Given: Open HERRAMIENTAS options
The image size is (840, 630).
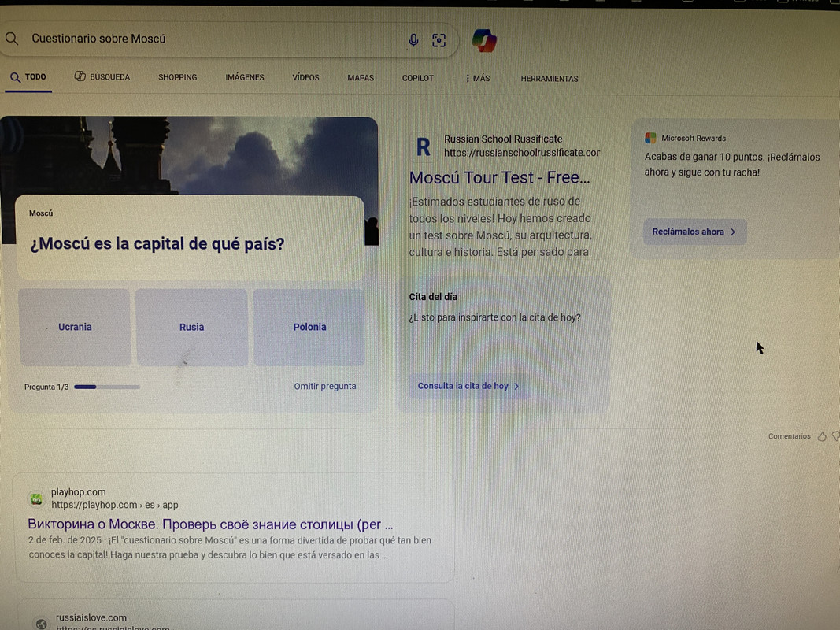Looking at the screenshot, I should [550, 79].
